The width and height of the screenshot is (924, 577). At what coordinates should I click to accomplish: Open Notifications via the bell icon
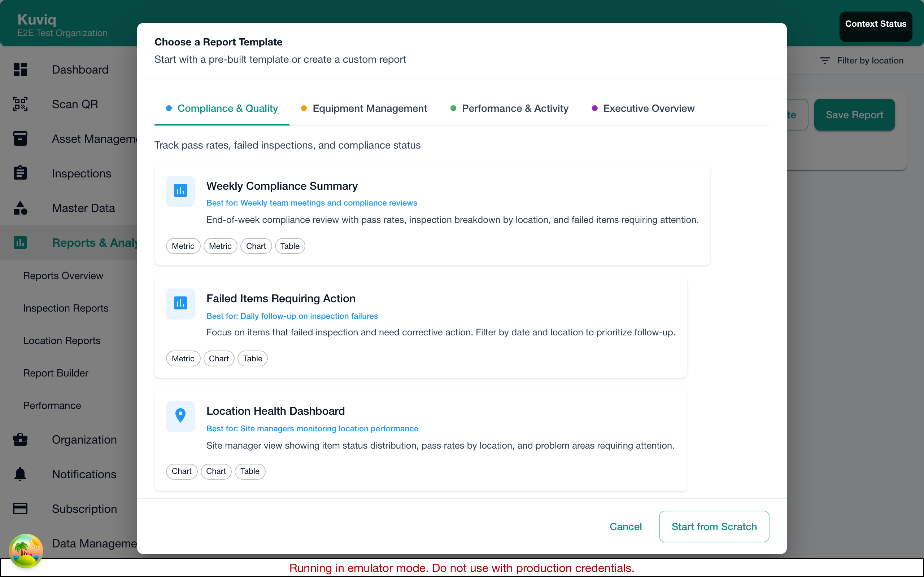pos(20,474)
